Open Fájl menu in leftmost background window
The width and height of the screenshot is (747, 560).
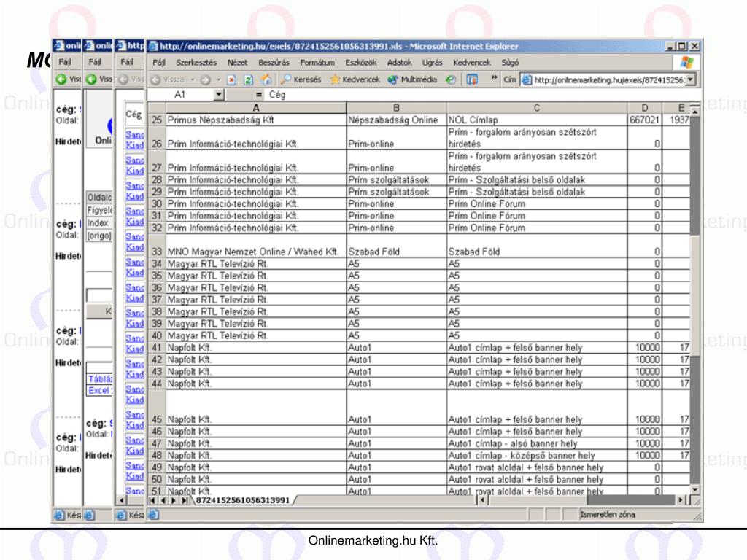[65, 63]
